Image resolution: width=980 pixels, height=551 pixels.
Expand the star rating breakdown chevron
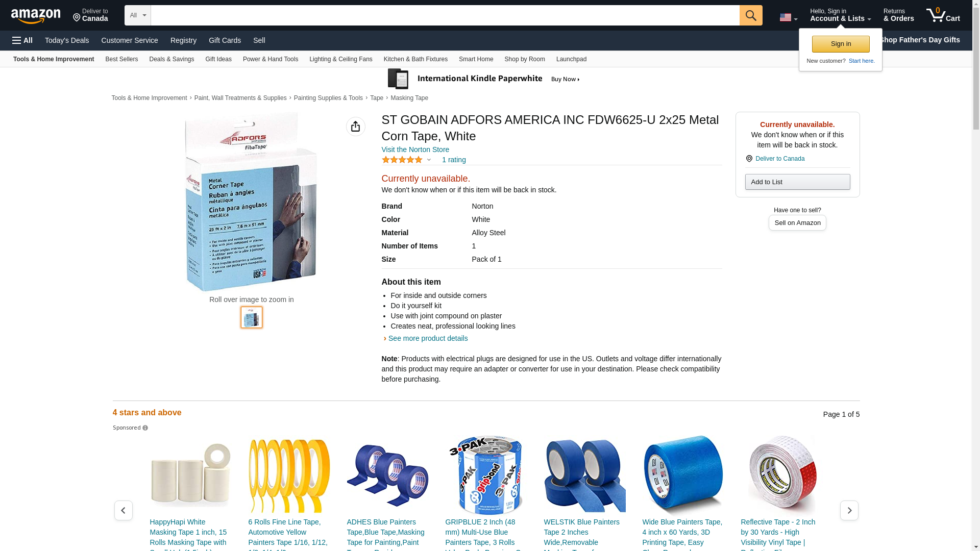point(429,160)
